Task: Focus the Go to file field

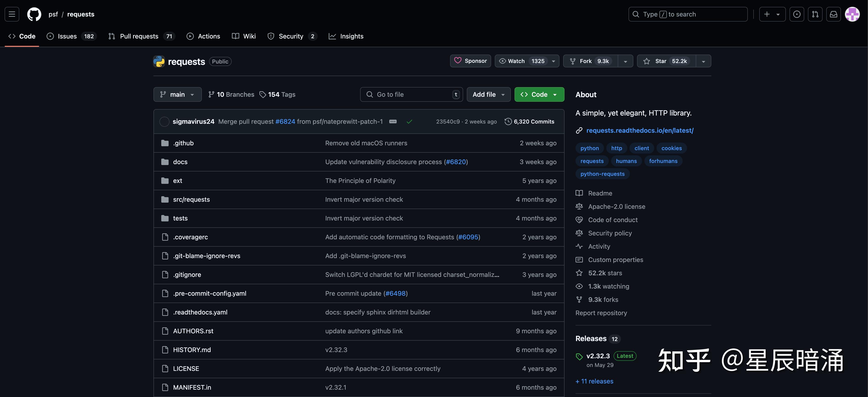Action: tap(411, 95)
